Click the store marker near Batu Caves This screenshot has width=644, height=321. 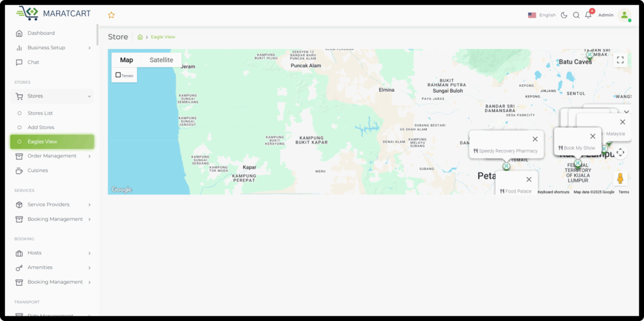(590, 54)
